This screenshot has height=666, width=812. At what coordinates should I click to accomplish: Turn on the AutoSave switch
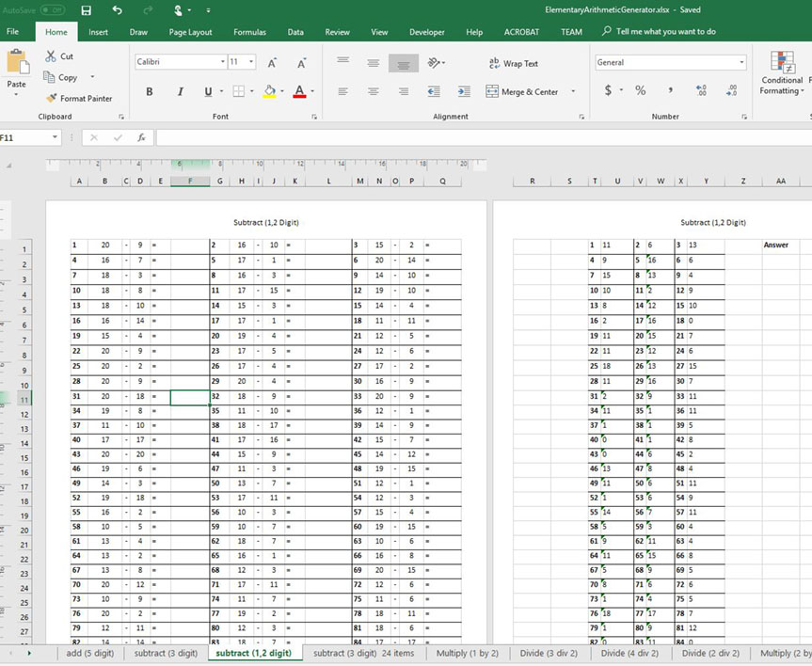(x=53, y=9)
